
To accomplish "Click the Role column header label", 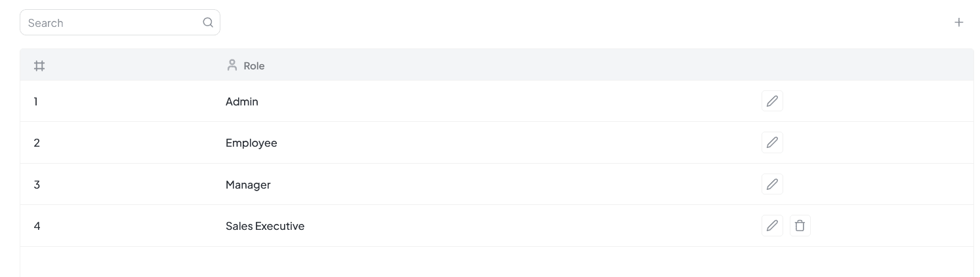I will click(254, 65).
